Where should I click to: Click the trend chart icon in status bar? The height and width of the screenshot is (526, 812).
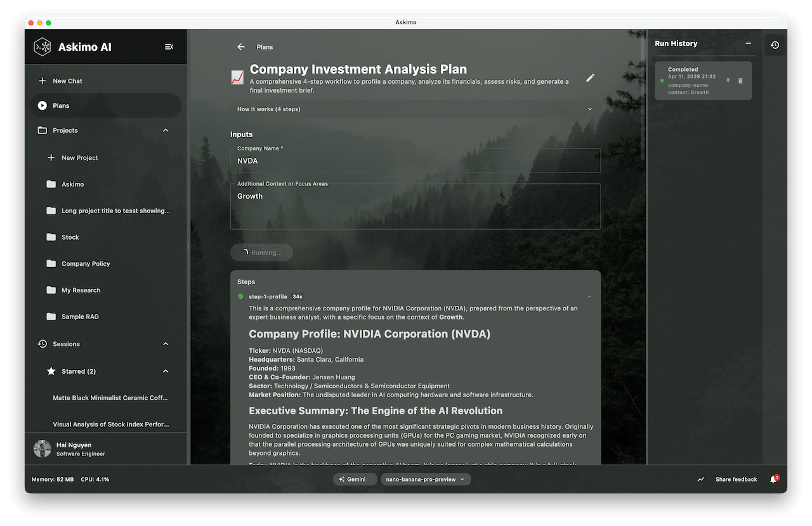[x=701, y=480]
